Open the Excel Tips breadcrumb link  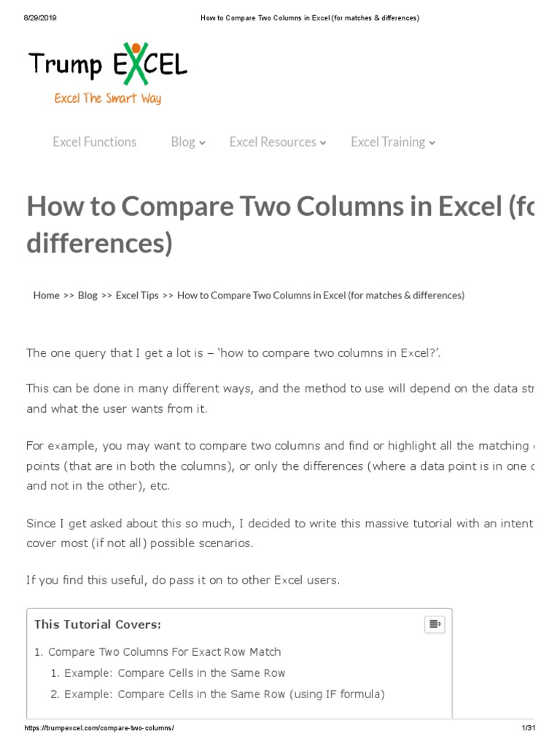coord(137,295)
